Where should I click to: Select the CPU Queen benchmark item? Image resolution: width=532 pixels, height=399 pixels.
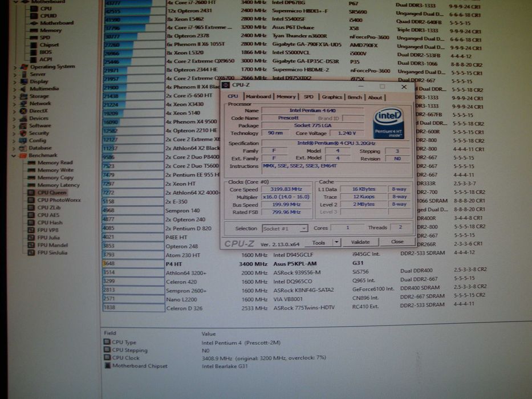(x=51, y=193)
